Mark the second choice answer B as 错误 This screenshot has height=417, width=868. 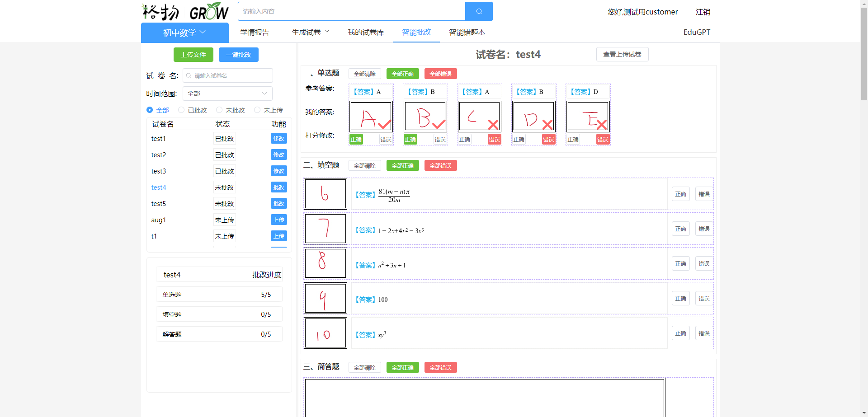440,139
